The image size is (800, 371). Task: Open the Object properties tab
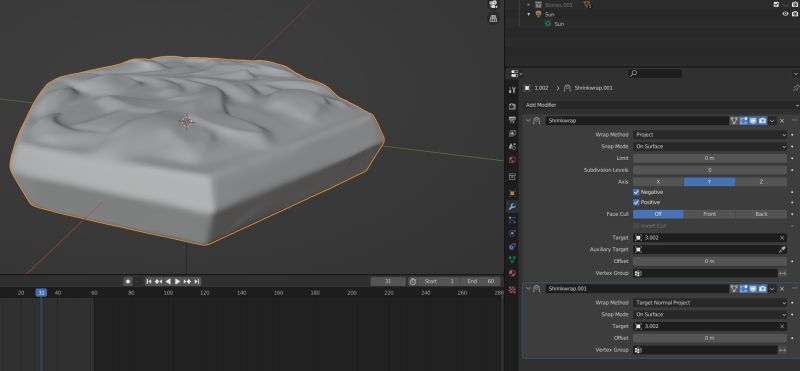[512, 193]
